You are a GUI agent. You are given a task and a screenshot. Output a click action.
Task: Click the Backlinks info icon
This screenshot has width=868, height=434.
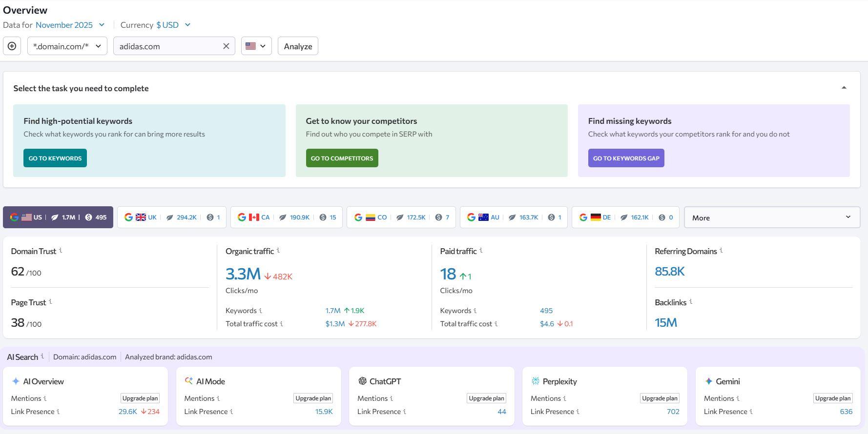coord(691,301)
